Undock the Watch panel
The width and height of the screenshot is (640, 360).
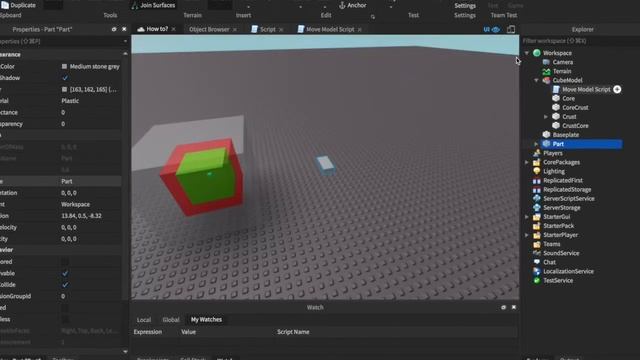point(503,307)
